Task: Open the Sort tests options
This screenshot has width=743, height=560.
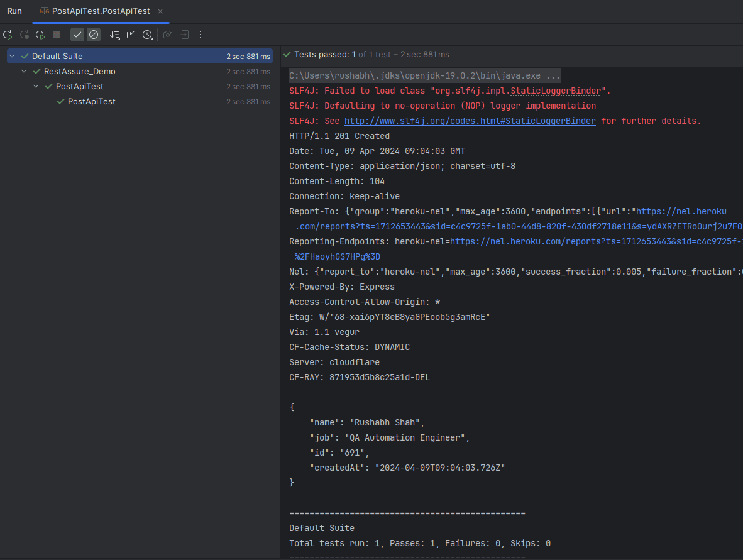Action: pyautogui.click(x=114, y=35)
